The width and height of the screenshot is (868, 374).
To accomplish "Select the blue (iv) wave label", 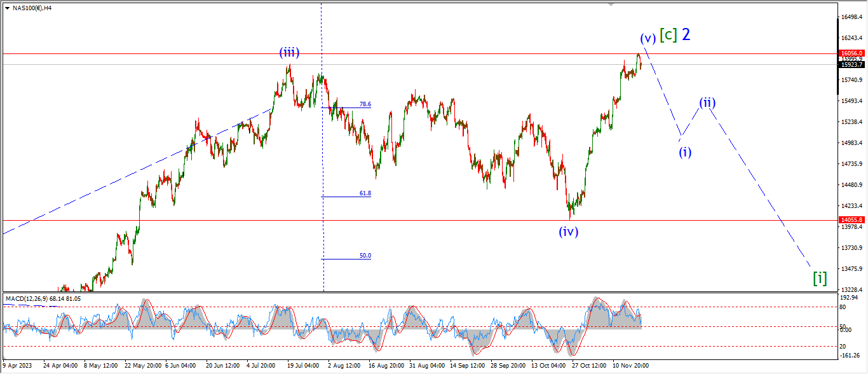I will [569, 232].
